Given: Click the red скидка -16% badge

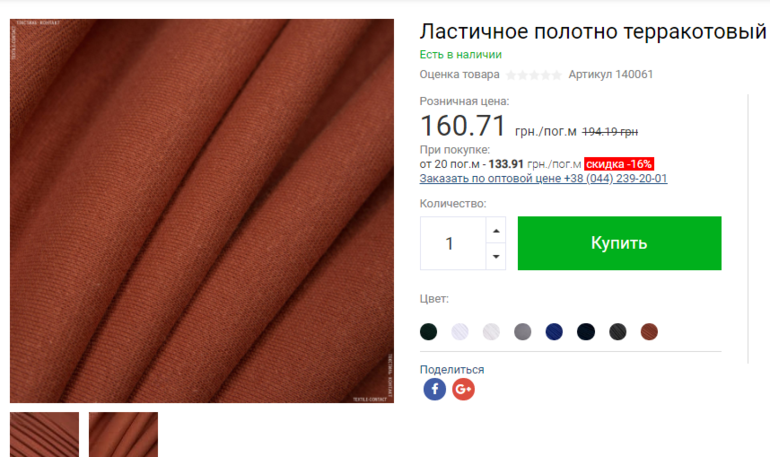Looking at the screenshot, I should pos(619,164).
